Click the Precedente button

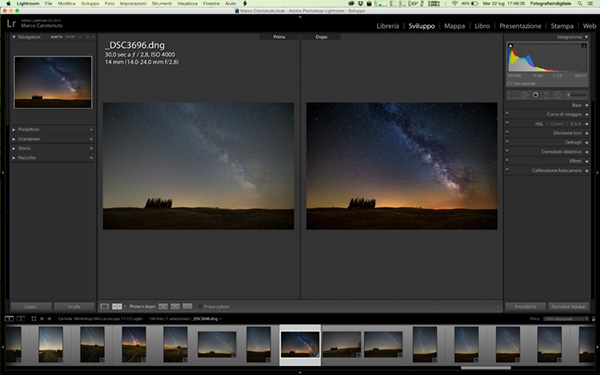coord(525,307)
